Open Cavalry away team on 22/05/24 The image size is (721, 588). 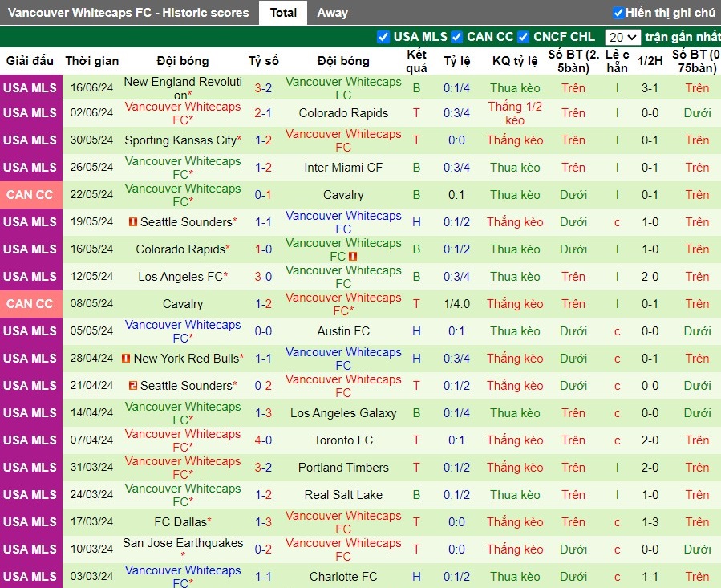coord(343,195)
